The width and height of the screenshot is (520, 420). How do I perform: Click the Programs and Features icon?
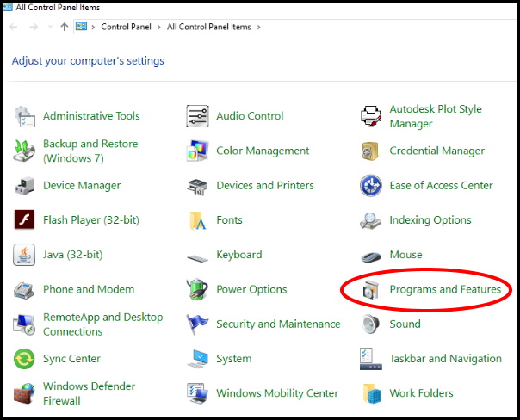pos(371,290)
